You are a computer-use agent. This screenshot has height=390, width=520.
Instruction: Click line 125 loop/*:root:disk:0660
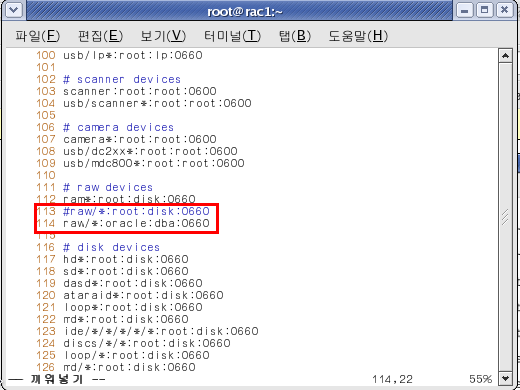pos(136,355)
